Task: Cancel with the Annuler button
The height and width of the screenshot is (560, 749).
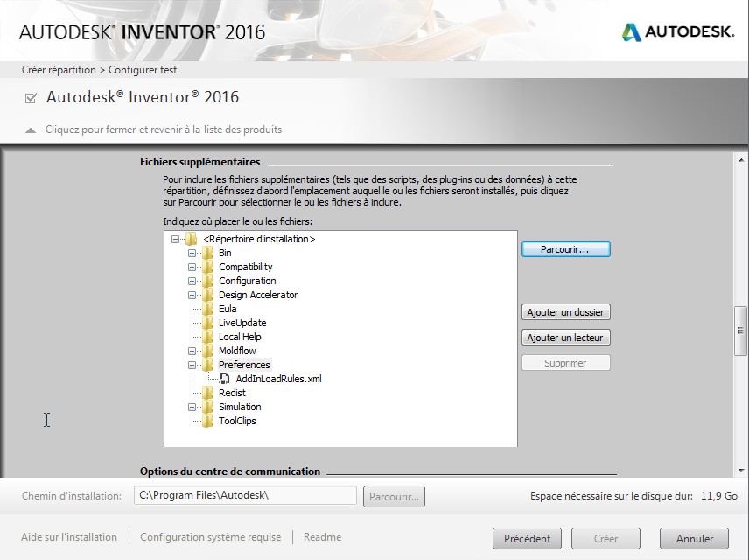Action: point(694,538)
